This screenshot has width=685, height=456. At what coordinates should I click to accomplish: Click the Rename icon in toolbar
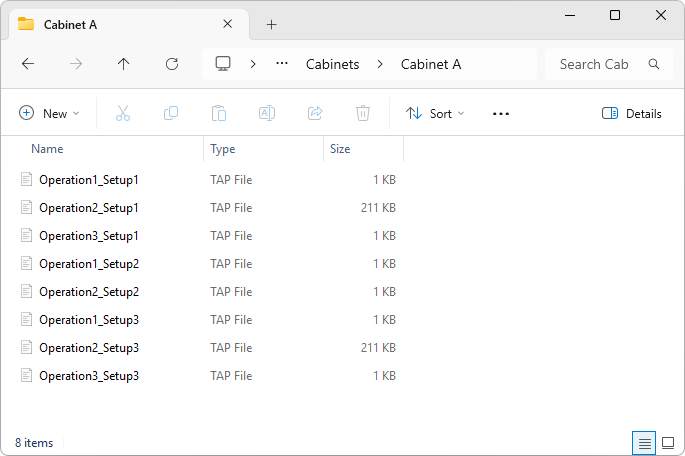click(x=267, y=114)
